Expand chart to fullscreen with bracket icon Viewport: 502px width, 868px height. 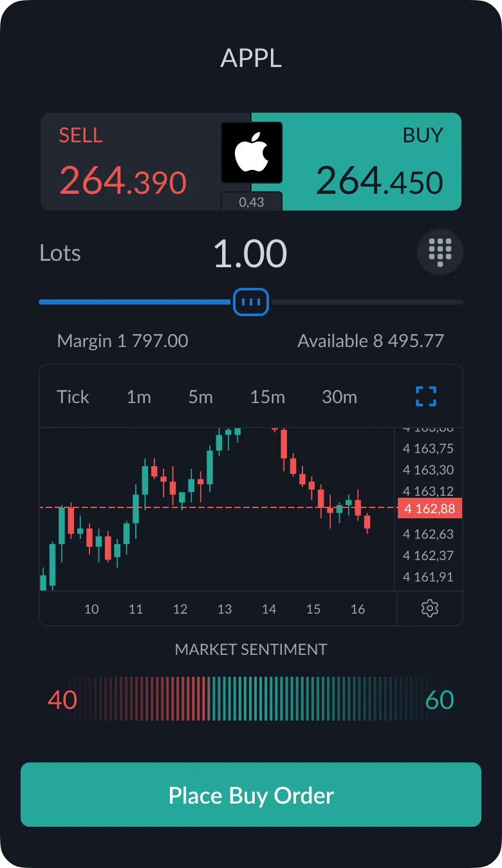(x=426, y=397)
